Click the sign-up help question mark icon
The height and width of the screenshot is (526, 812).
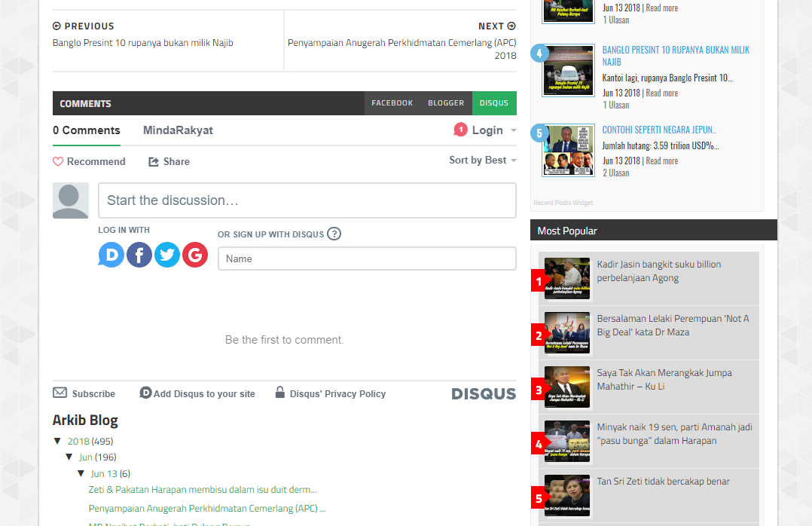(334, 234)
